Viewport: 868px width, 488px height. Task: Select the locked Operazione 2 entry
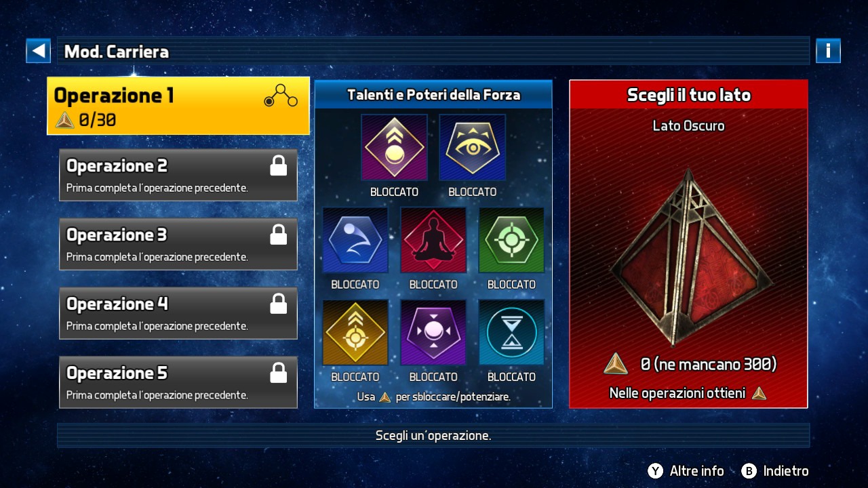tap(178, 175)
